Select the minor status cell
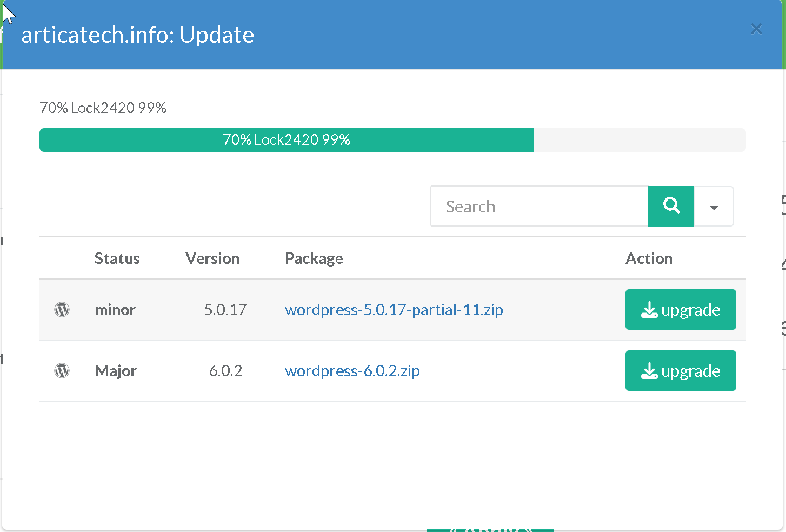786x532 pixels. click(115, 310)
